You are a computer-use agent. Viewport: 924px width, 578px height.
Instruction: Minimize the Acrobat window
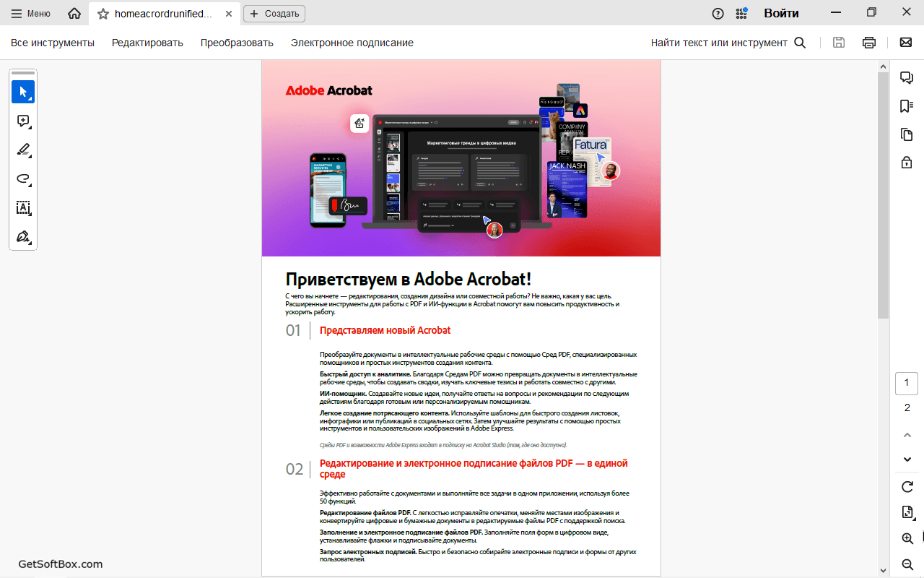(836, 13)
